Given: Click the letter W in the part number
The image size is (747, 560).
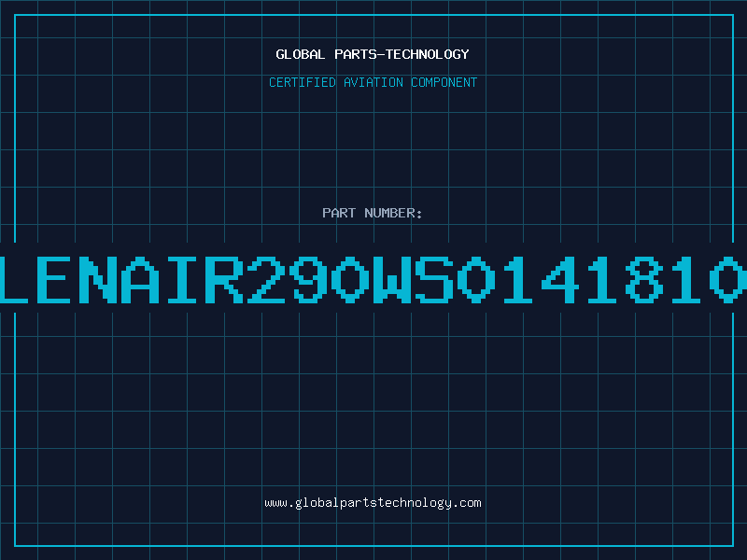Looking at the screenshot, I should pos(392,279).
